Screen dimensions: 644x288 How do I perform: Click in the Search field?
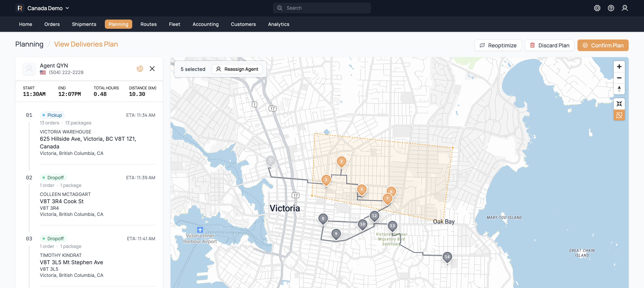tap(325, 8)
